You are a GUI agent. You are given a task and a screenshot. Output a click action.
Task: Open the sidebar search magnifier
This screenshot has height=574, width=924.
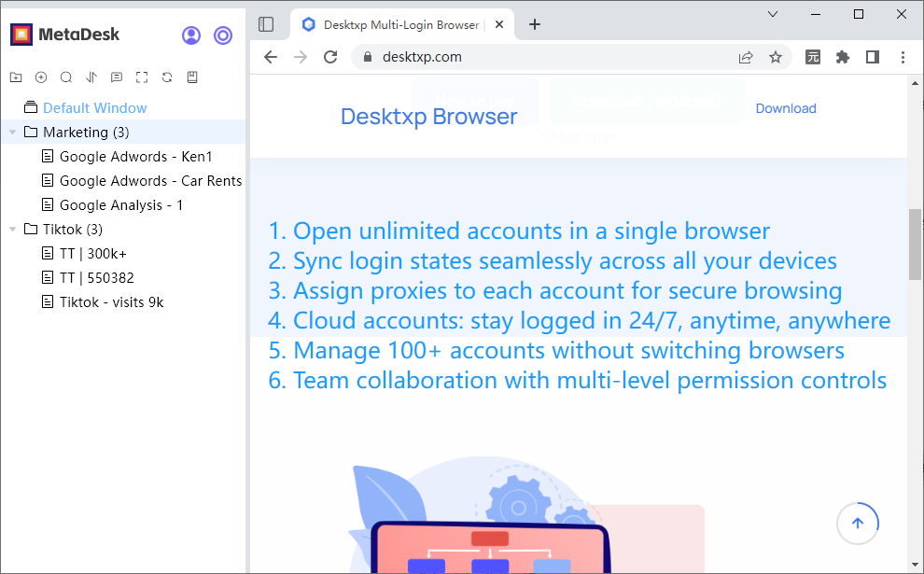click(x=66, y=77)
